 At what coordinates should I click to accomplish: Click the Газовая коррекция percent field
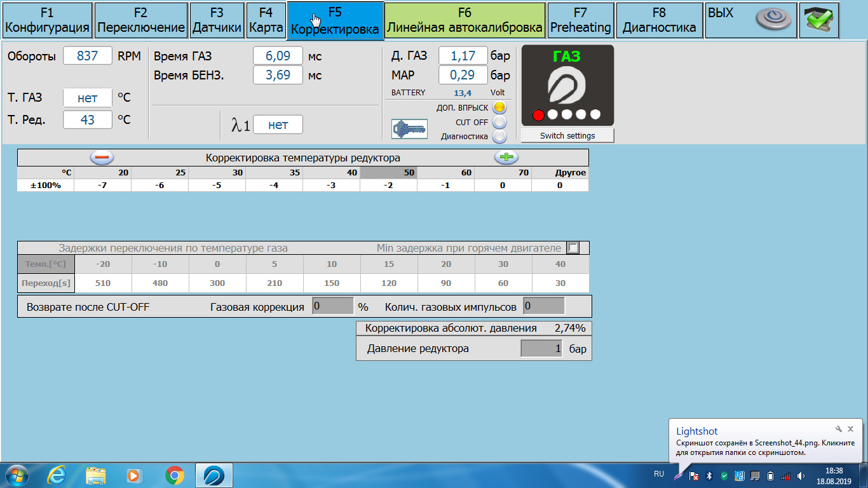333,306
